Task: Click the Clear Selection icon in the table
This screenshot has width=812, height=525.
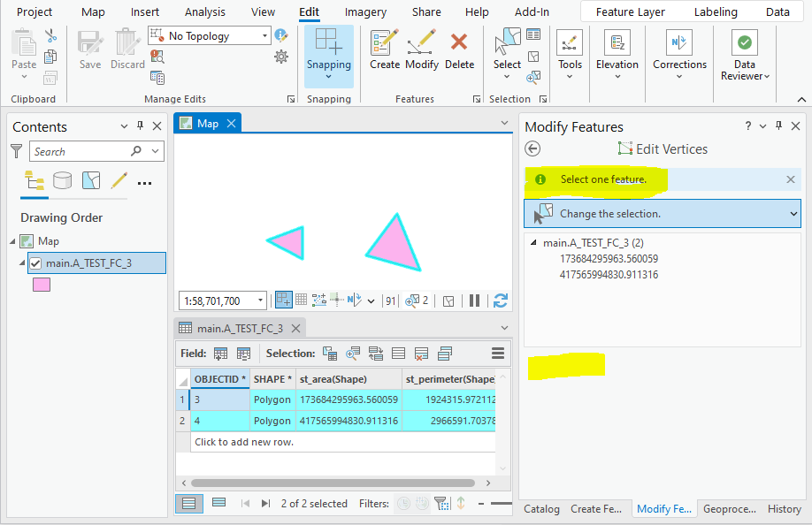Action: (422, 354)
